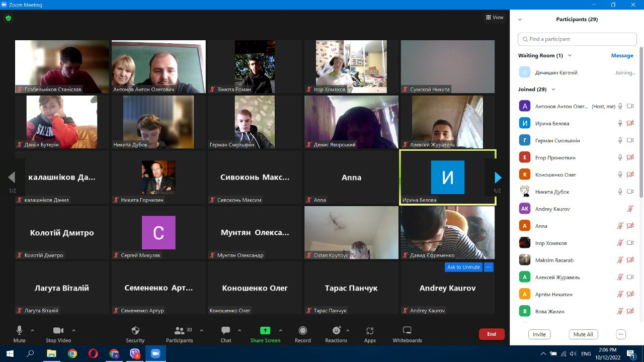644x362 pixels.
Task: Select Вова Жилин in the participants list
Action: pyautogui.click(x=577, y=311)
